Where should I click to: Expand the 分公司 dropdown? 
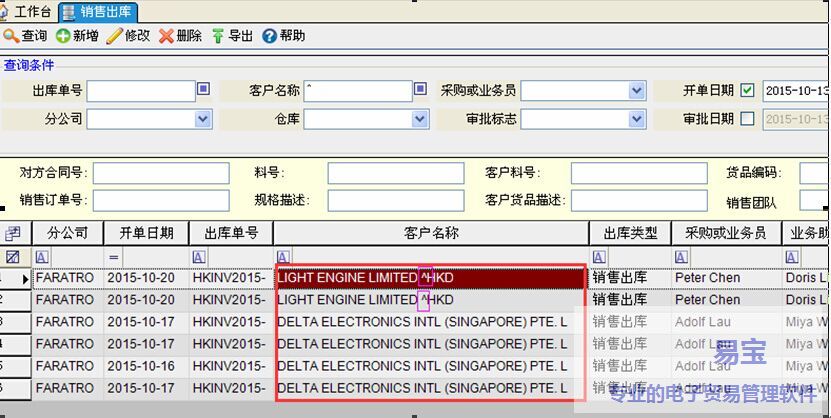pyautogui.click(x=203, y=119)
